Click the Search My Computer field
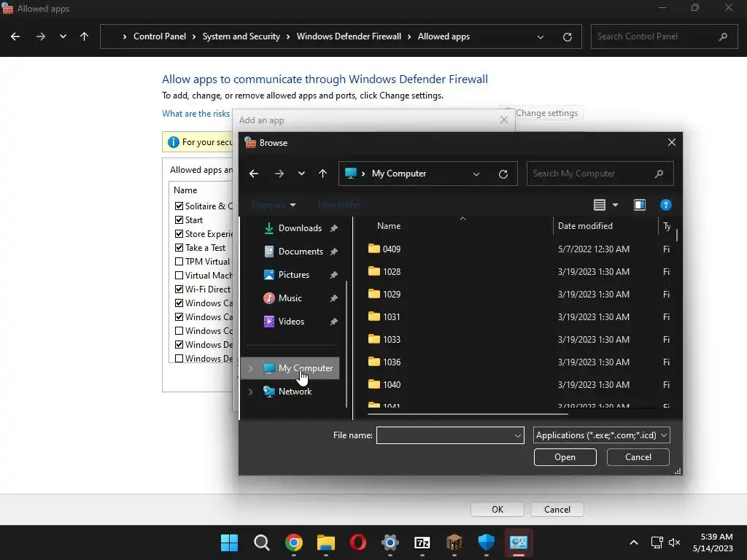Viewport: 747px width, 560px height. click(x=600, y=174)
